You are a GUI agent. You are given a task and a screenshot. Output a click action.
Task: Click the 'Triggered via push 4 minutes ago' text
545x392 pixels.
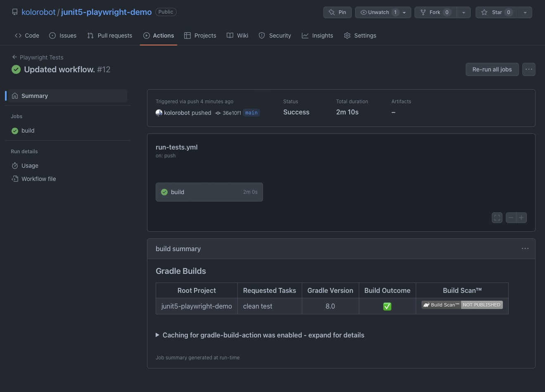[194, 102]
